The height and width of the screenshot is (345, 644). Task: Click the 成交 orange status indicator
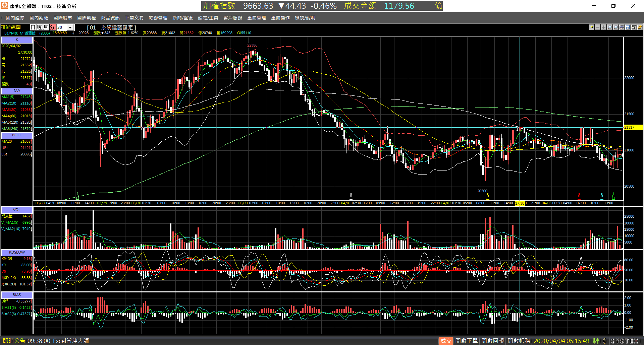[446, 341]
